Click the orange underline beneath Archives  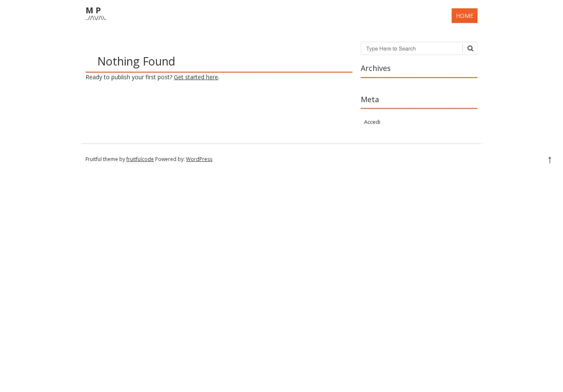(x=419, y=77)
